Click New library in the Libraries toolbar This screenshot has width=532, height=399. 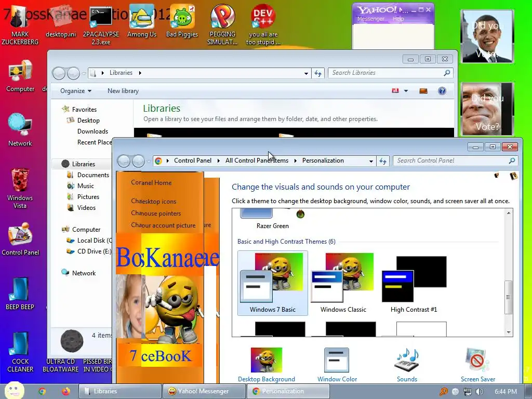[x=123, y=91]
